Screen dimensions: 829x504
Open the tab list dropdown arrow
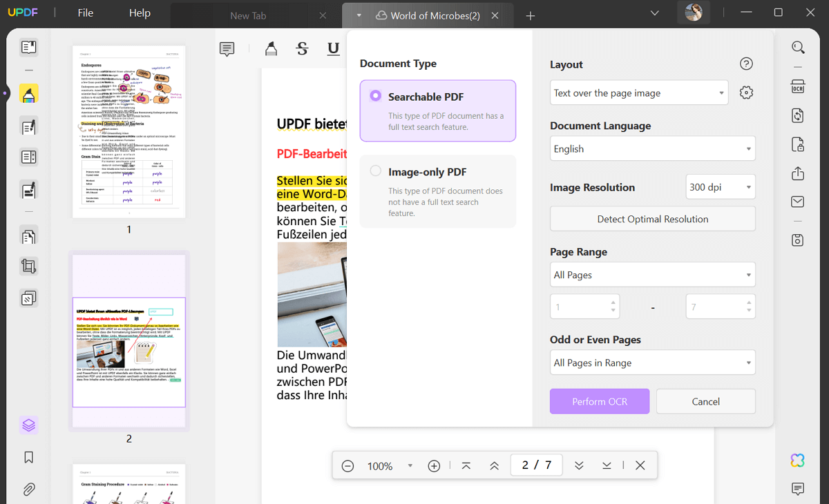(359, 15)
